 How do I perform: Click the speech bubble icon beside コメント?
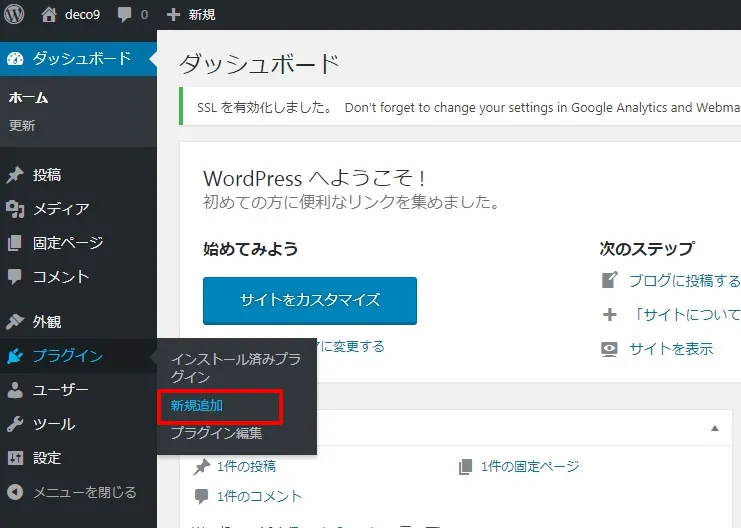pyautogui.click(x=15, y=277)
